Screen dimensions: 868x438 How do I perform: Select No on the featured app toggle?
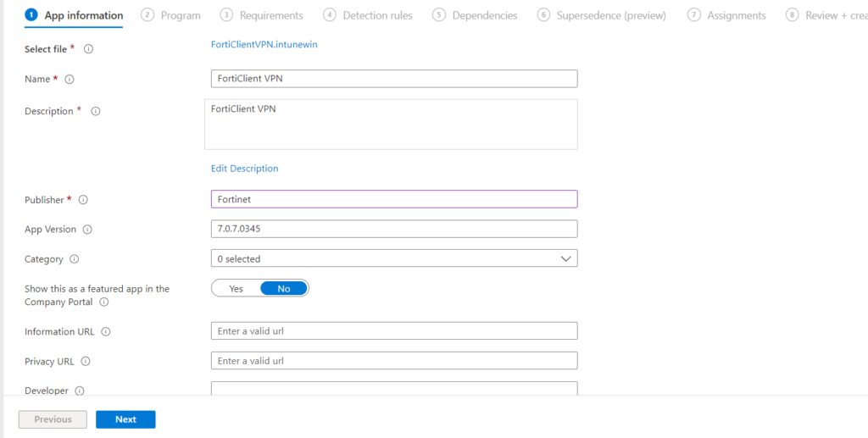(x=284, y=288)
